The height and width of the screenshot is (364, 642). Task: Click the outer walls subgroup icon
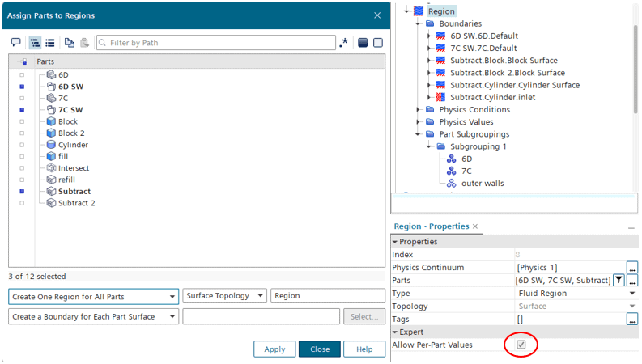451,184
